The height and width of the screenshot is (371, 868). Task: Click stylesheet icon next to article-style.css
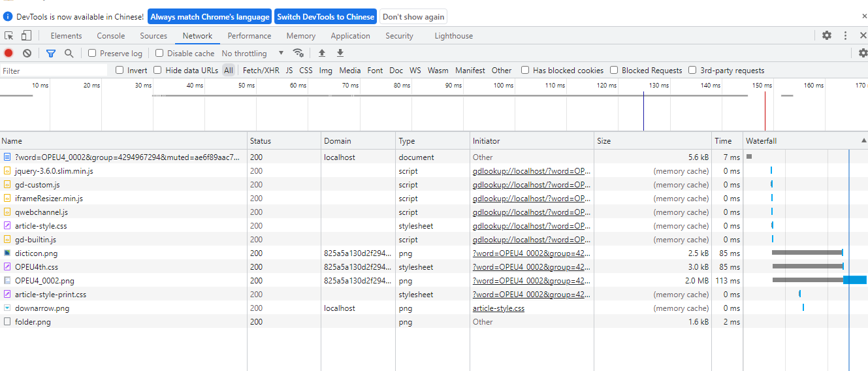pos(7,225)
